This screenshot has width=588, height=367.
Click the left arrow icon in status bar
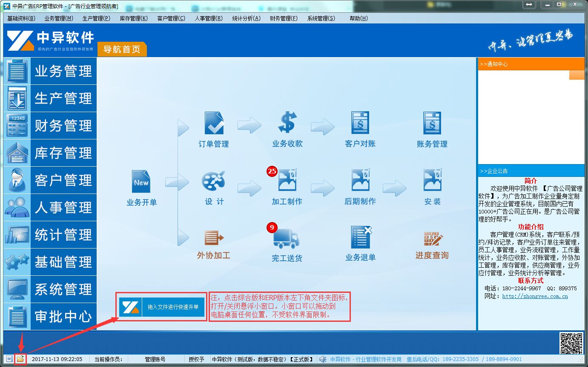click(x=9, y=359)
